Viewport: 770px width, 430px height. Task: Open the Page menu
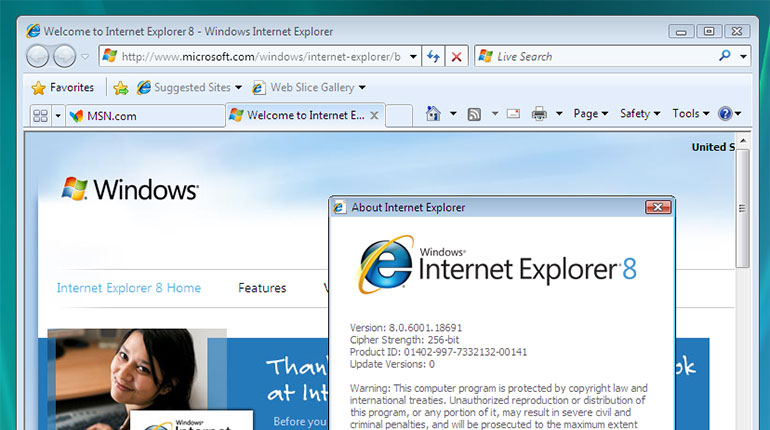point(591,113)
